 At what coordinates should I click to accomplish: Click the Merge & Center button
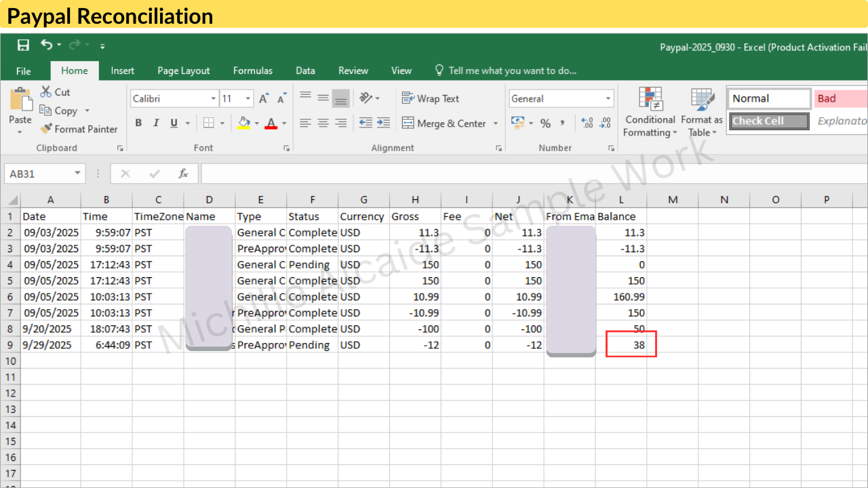(x=444, y=123)
